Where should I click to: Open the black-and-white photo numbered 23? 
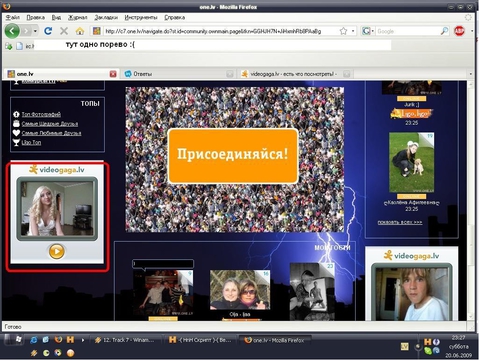coord(312,291)
